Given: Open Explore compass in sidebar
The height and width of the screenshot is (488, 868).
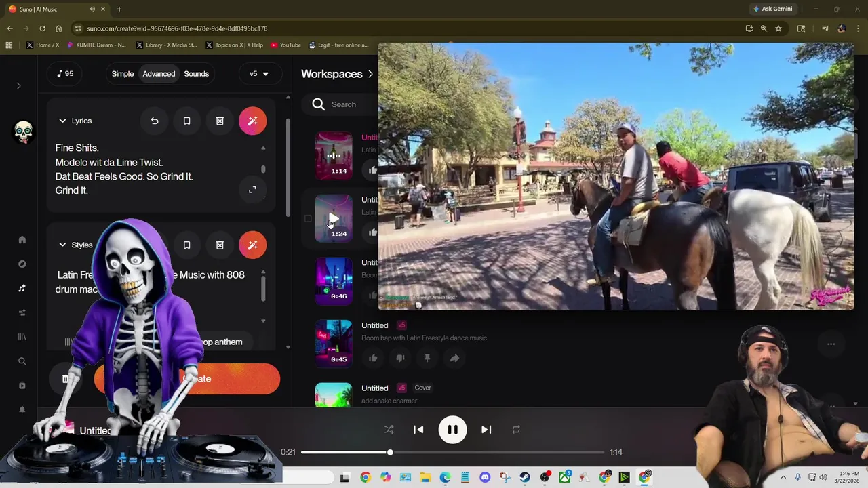Looking at the screenshot, I should (22, 264).
